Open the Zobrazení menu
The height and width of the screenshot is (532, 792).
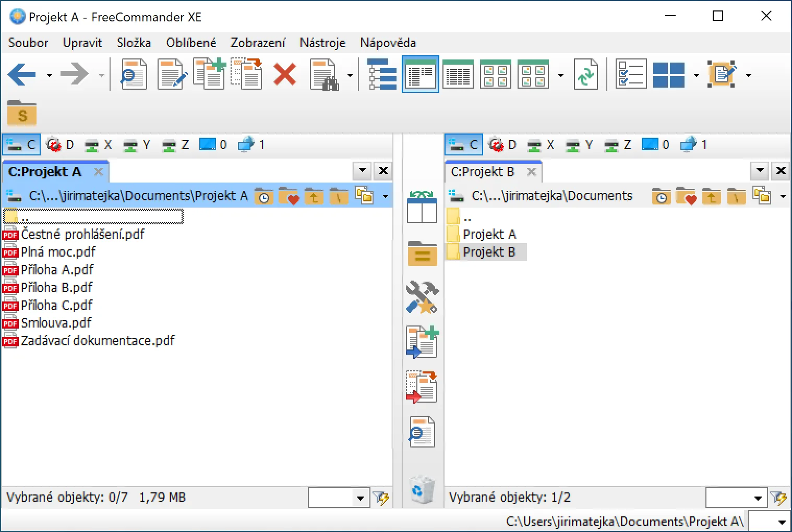(x=258, y=43)
